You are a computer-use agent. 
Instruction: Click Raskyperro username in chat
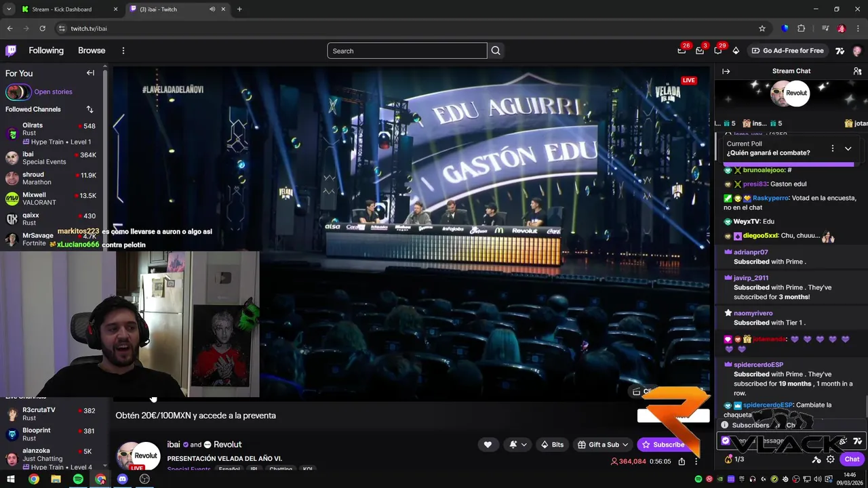point(770,198)
